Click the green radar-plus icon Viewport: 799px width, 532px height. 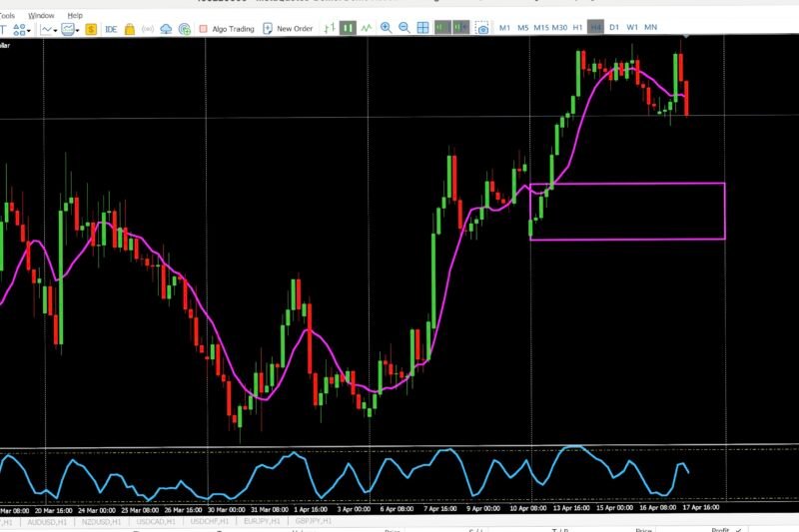click(185, 29)
